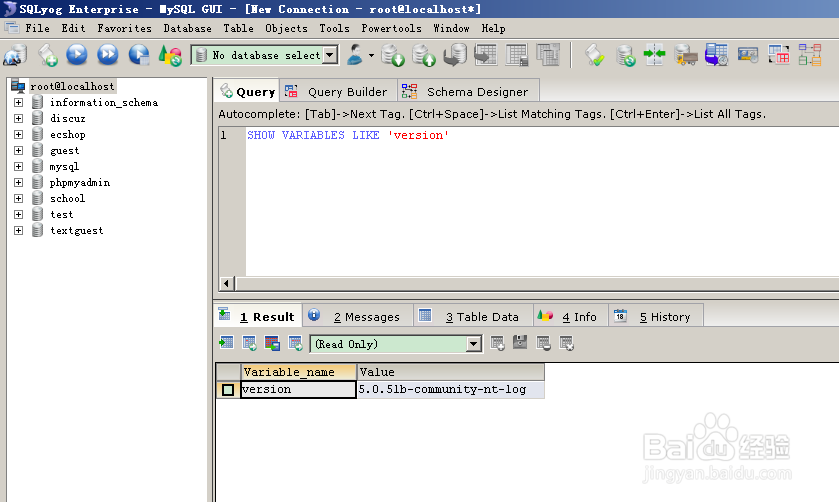
Task: Switch to the 4 Info tab
Action: coord(571,316)
